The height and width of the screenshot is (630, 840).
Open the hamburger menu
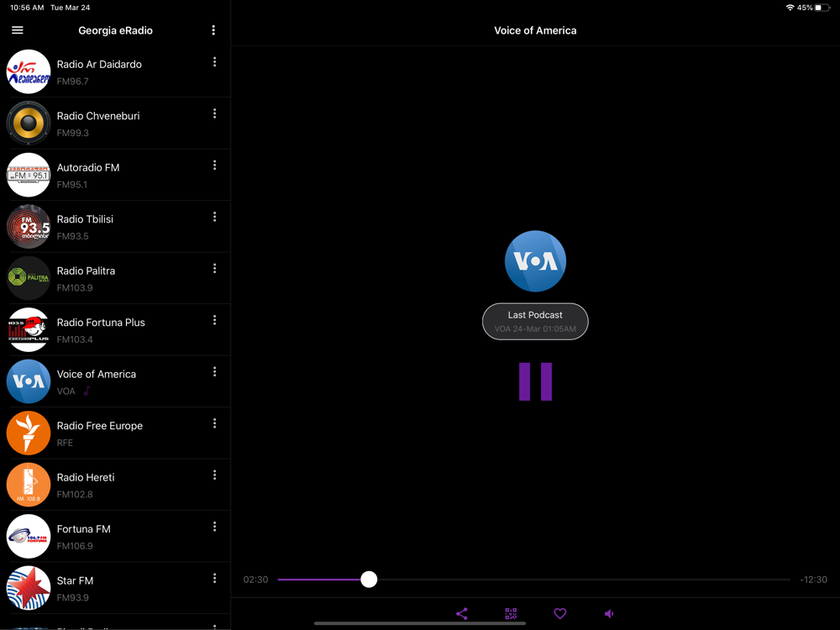point(17,30)
